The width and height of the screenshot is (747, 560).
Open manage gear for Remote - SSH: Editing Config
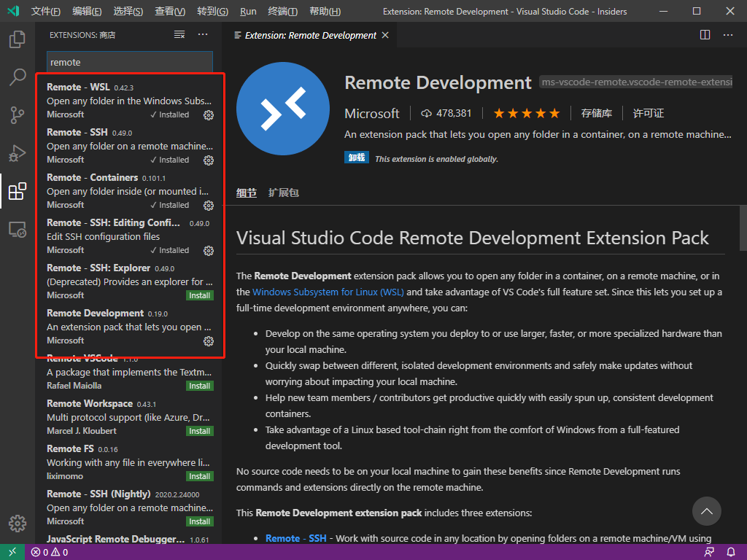[209, 251]
